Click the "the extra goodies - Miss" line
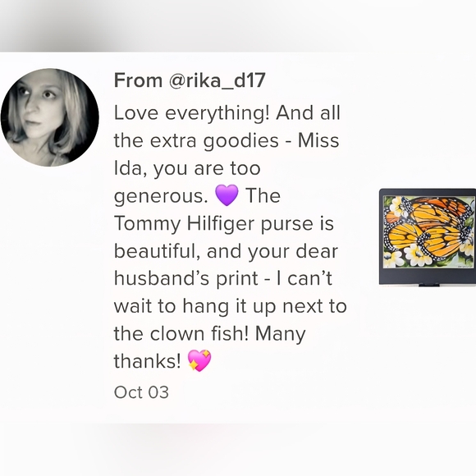The width and height of the screenshot is (476, 476). click(227, 141)
